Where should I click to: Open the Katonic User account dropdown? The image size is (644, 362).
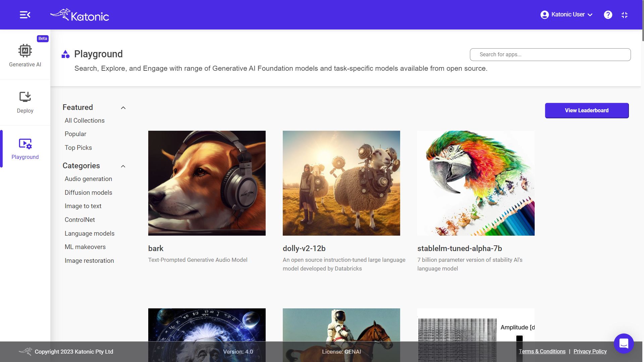[567, 15]
